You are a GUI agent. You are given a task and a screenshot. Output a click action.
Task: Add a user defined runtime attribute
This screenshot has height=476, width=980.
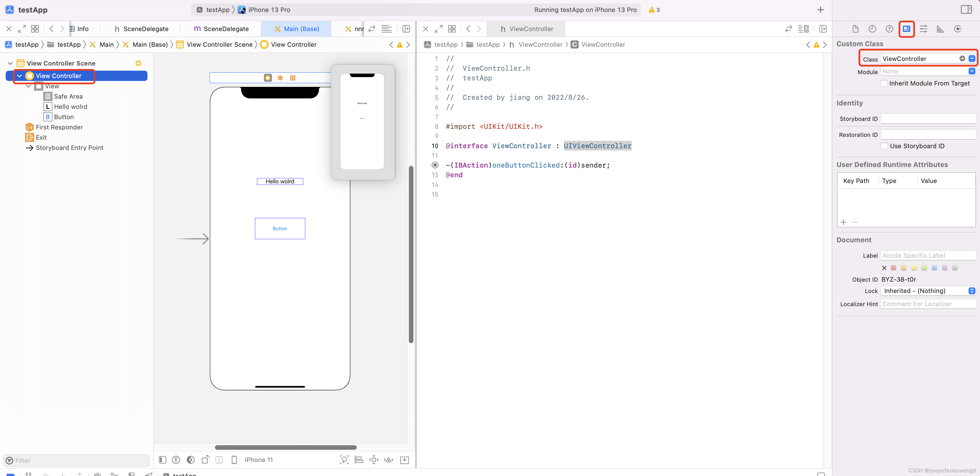tap(843, 222)
